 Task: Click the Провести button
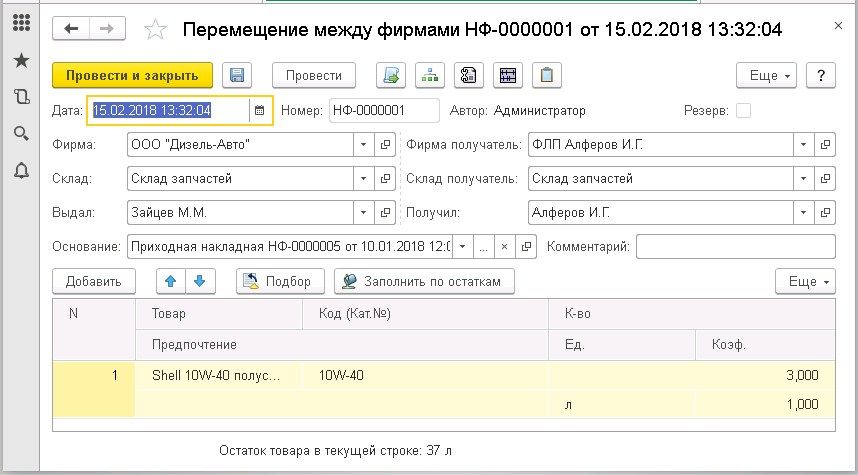tap(314, 76)
